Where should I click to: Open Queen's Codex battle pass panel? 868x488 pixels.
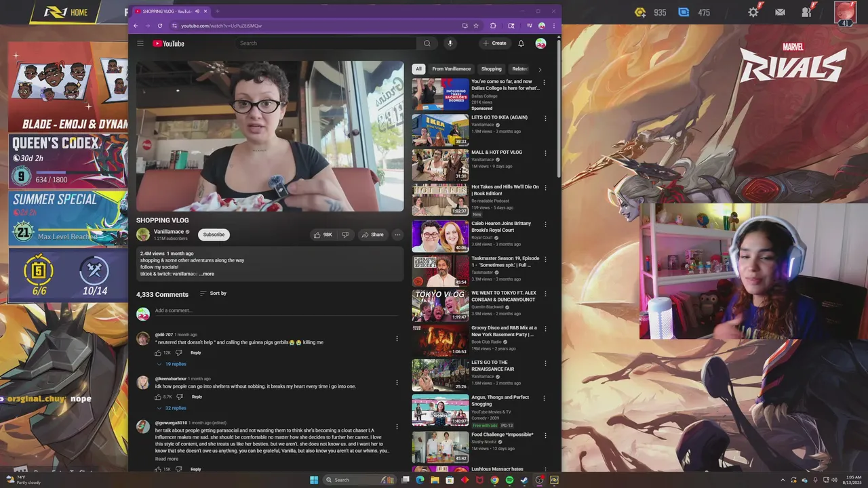pyautogui.click(x=68, y=161)
